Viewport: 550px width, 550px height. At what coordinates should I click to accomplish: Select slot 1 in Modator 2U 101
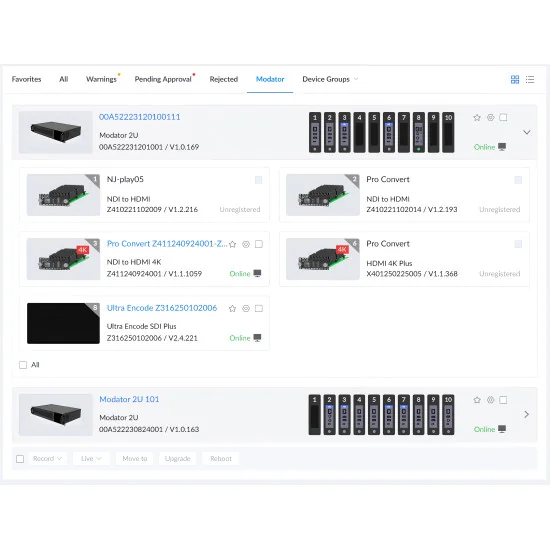(315, 415)
